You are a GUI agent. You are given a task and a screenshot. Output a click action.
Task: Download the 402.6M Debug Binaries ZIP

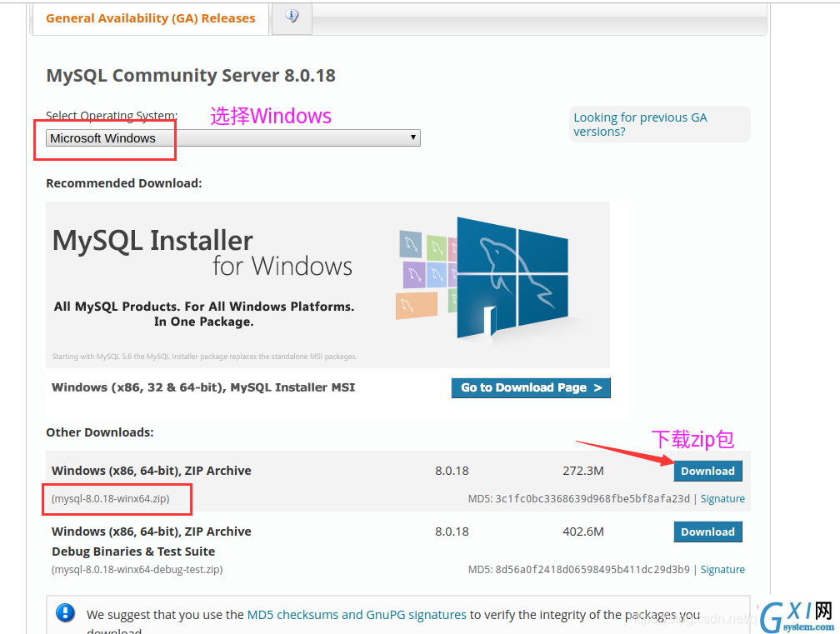click(x=707, y=532)
